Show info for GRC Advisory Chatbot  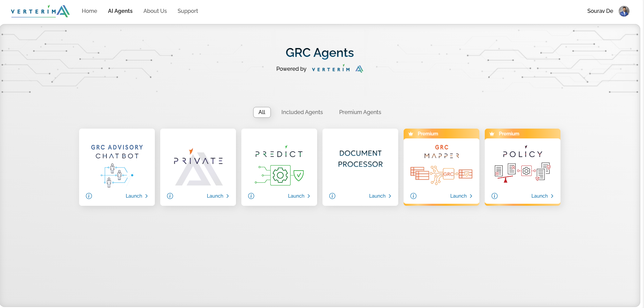[x=89, y=196]
